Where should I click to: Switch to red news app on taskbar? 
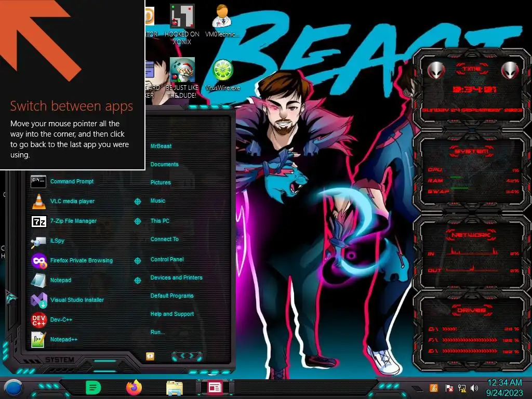(x=215, y=388)
